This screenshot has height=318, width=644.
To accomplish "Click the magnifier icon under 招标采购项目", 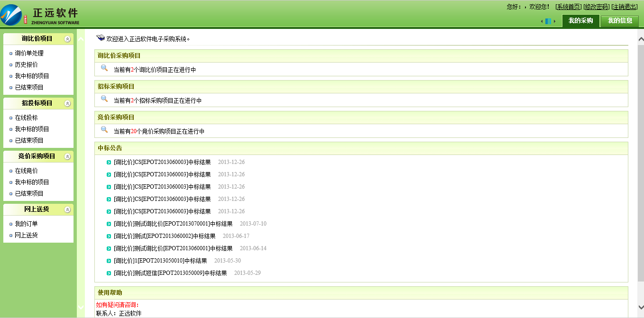I will (x=104, y=99).
